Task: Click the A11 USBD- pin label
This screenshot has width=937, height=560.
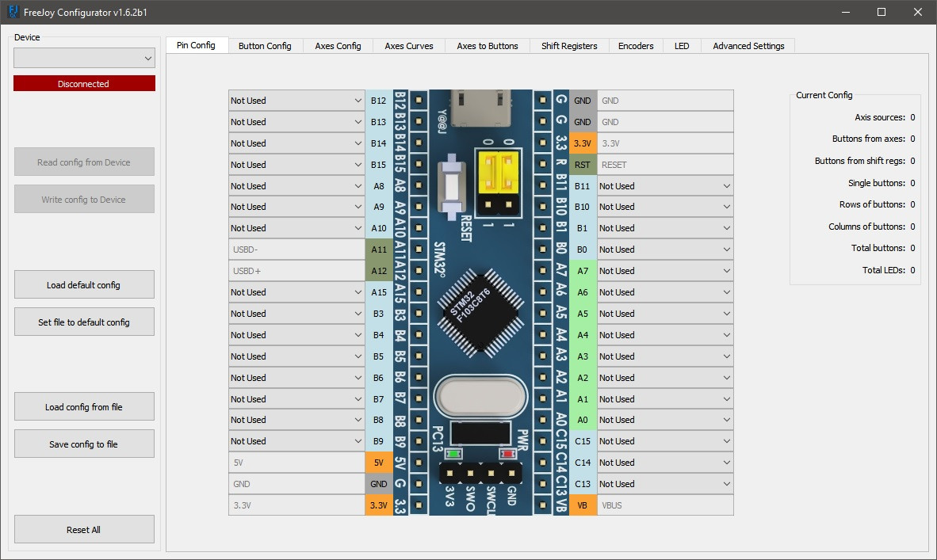Action: click(x=379, y=250)
